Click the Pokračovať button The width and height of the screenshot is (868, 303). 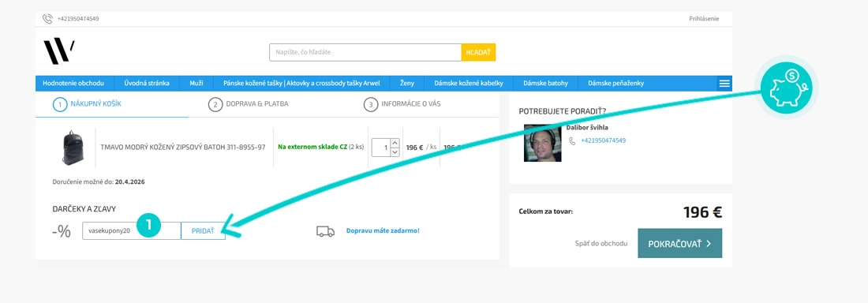(x=679, y=243)
